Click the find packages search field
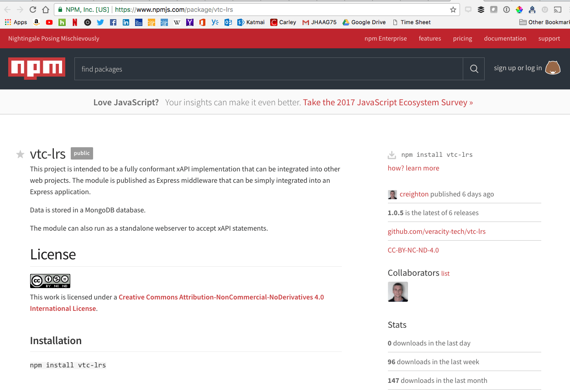This screenshot has width=570, height=392. pyautogui.click(x=269, y=69)
